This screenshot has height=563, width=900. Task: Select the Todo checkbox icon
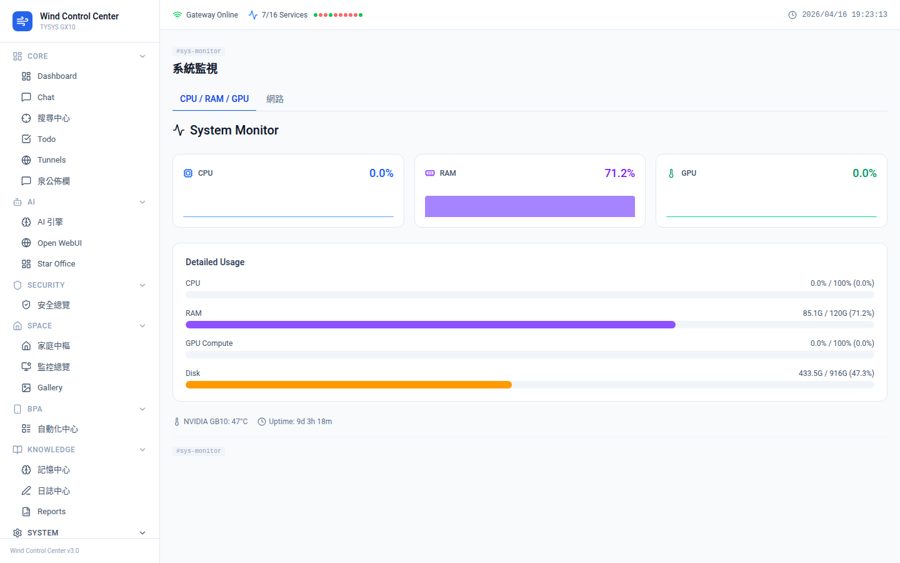26,139
